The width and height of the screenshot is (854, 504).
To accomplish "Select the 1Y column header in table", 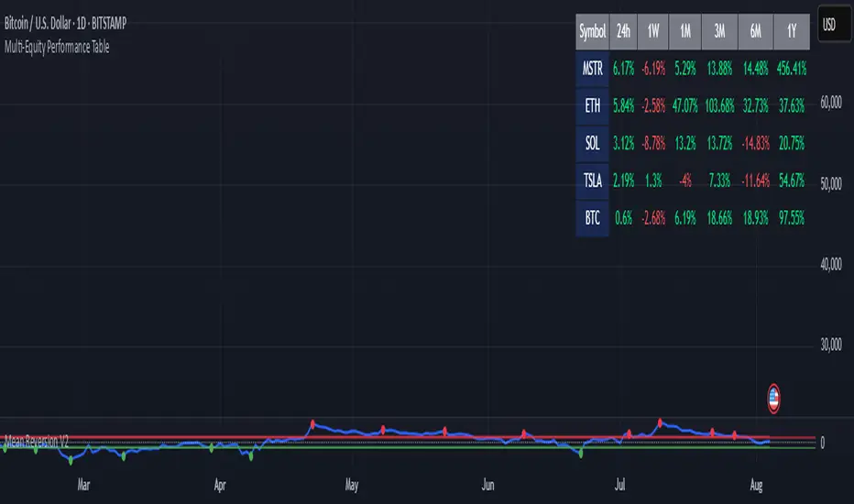I will pos(790,32).
